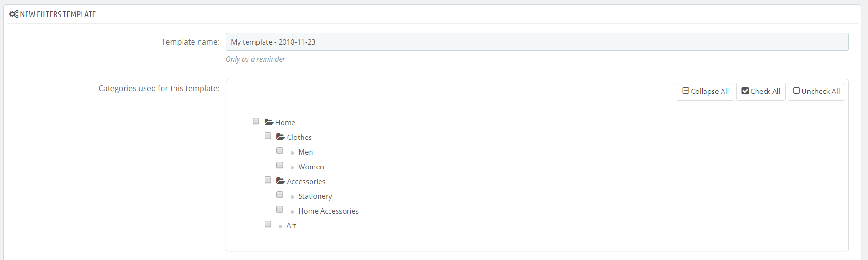
Task: Focus the Template name text field
Action: click(537, 42)
